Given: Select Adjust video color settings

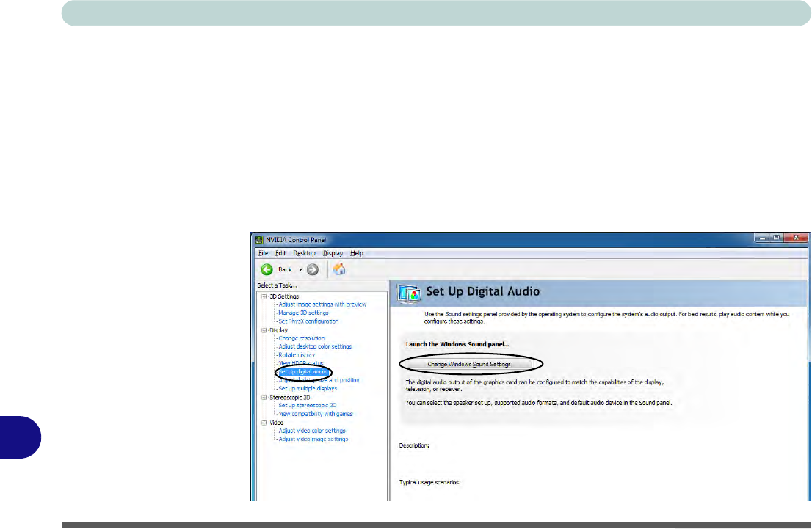Looking at the screenshot, I should [x=312, y=431].
